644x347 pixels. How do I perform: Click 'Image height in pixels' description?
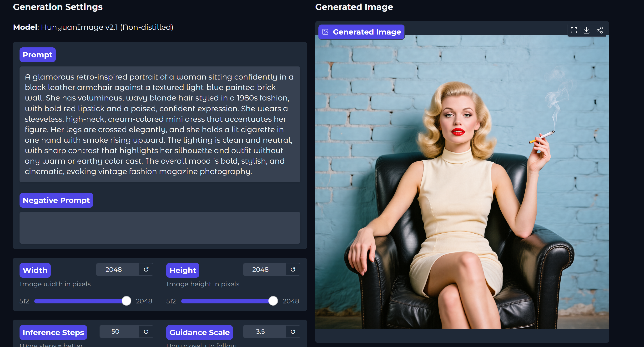click(x=203, y=284)
